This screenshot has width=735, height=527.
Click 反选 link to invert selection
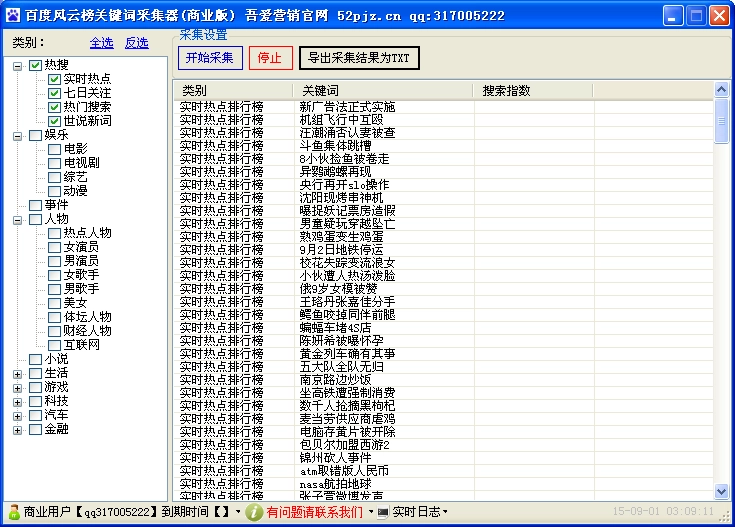click(x=137, y=43)
